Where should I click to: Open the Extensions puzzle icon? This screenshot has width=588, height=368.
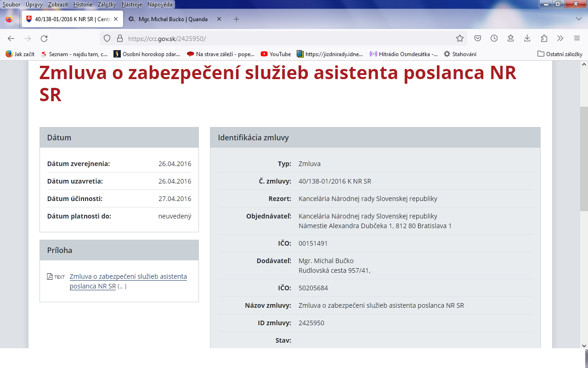click(544, 38)
